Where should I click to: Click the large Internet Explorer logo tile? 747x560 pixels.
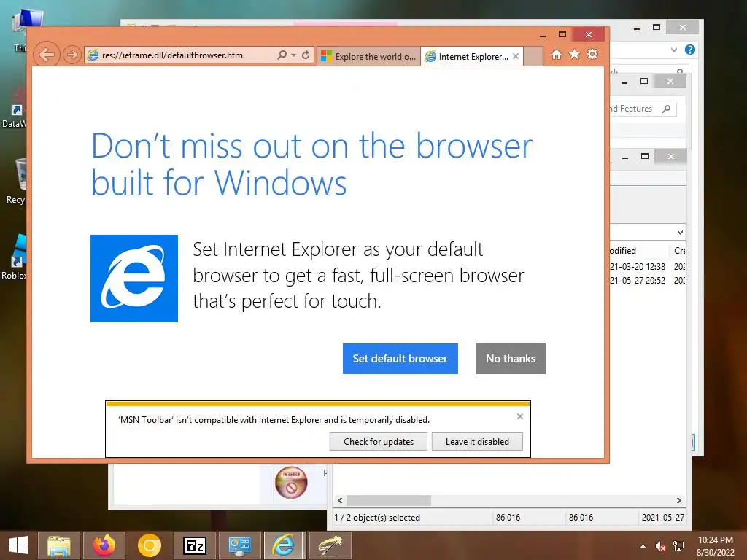[x=134, y=279]
